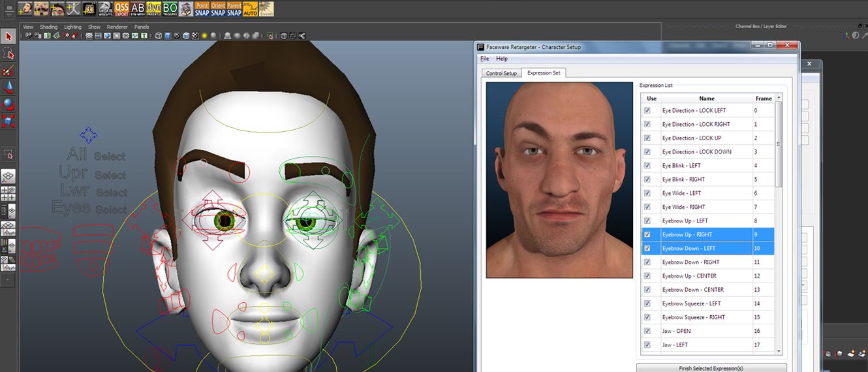
Task: Open the viewport Panels menu
Action: click(142, 27)
